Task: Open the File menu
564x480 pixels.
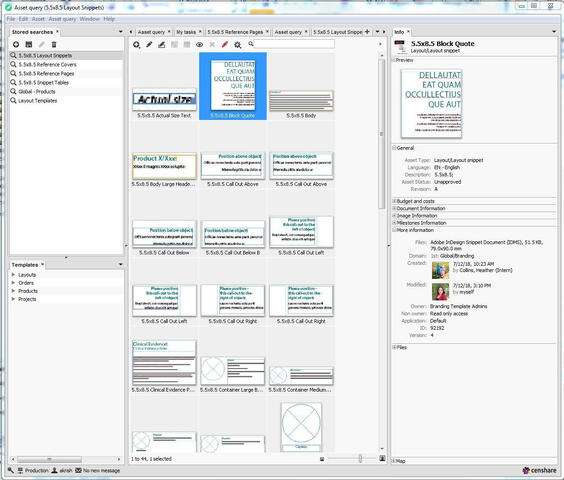Action: pyautogui.click(x=11, y=19)
